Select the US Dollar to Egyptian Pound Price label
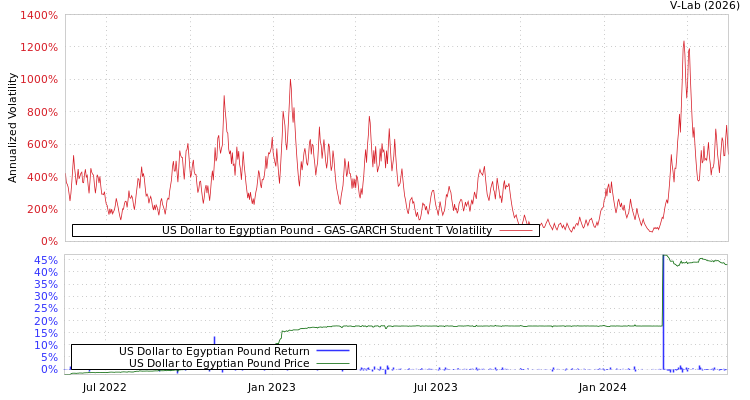This screenshot has width=750, height=400. click(x=219, y=363)
